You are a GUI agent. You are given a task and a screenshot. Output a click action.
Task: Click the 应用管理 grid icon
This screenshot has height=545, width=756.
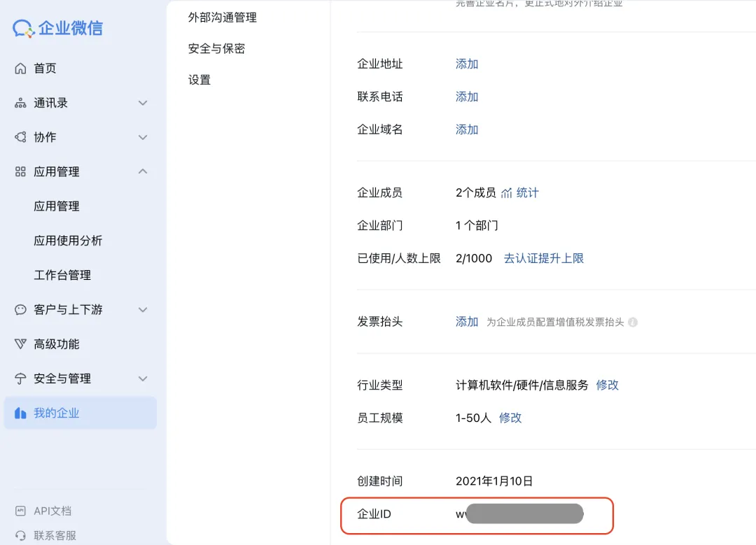point(20,171)
